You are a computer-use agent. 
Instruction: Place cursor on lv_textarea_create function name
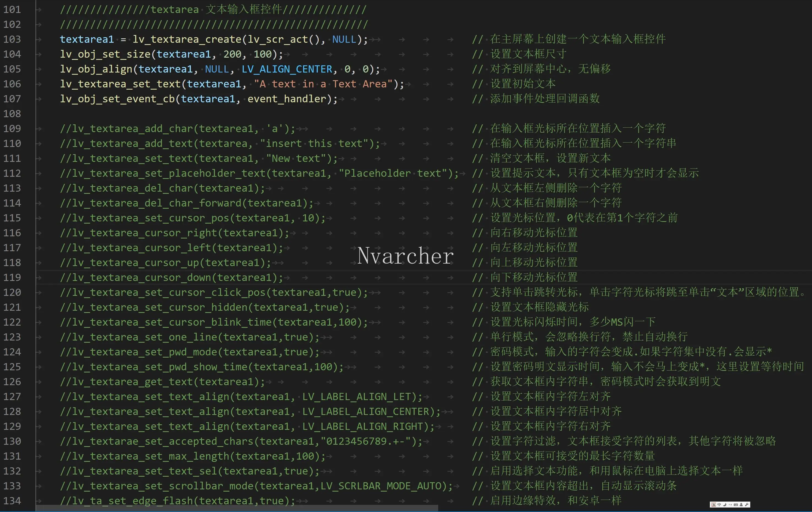point(187,39)
